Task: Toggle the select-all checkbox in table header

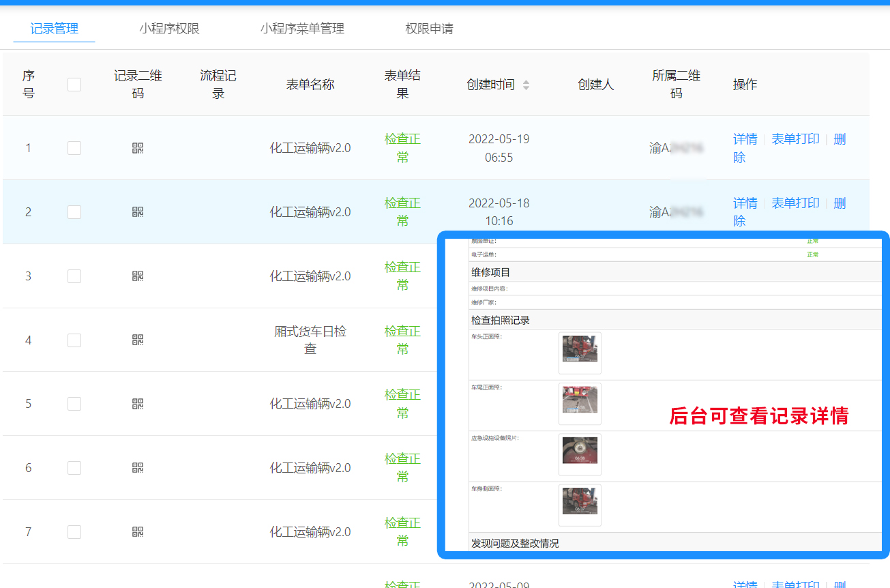Action: [x=74, y=85]
